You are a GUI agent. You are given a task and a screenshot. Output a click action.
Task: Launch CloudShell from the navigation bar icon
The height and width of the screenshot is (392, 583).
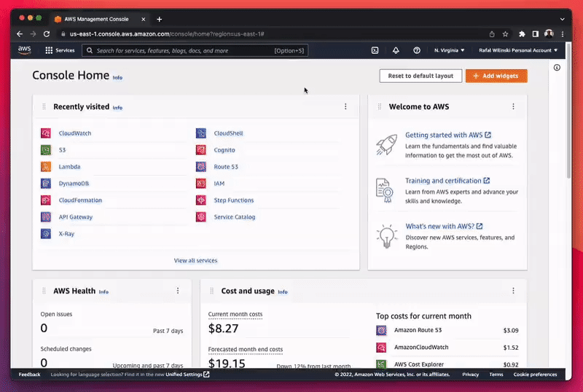[375, 50]
